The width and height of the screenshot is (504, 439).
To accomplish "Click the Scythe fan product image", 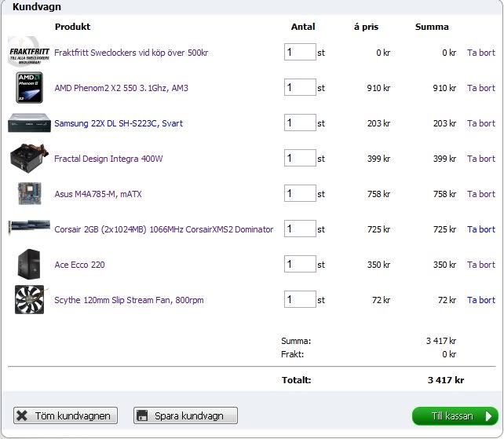I will [29, 299].
